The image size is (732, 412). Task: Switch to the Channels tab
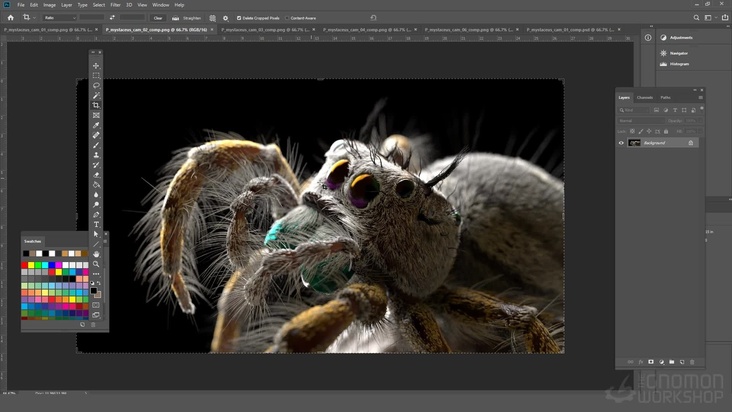(x=645, y=98)
